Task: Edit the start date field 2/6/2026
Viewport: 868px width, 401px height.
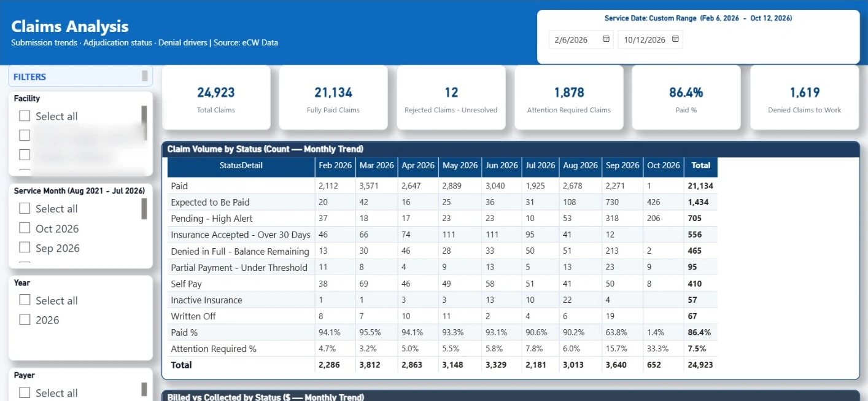Action: (x=581, y=40)
